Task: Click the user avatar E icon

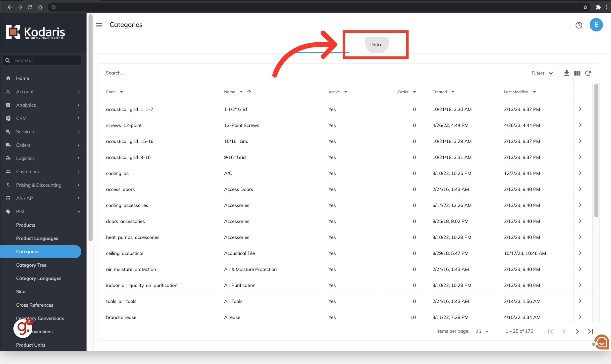Action: [596, 25]
